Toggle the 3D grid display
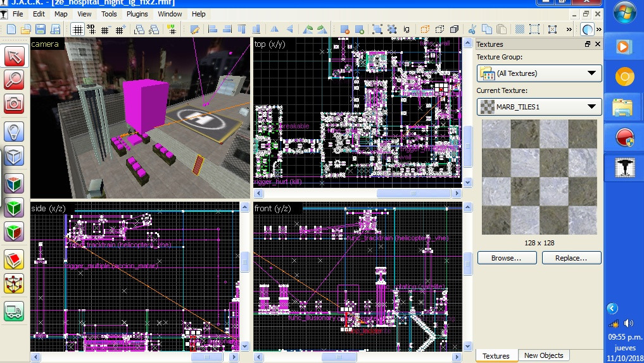The height and width of the screenshot is (363, 644). tap(91, 29)
